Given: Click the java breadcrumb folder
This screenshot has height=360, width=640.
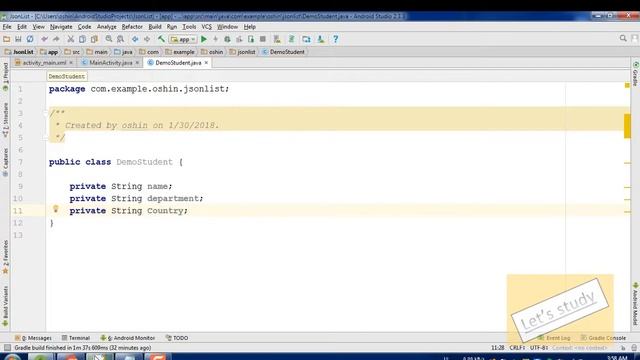Looking at the screenshot, I should coord(123,52).
